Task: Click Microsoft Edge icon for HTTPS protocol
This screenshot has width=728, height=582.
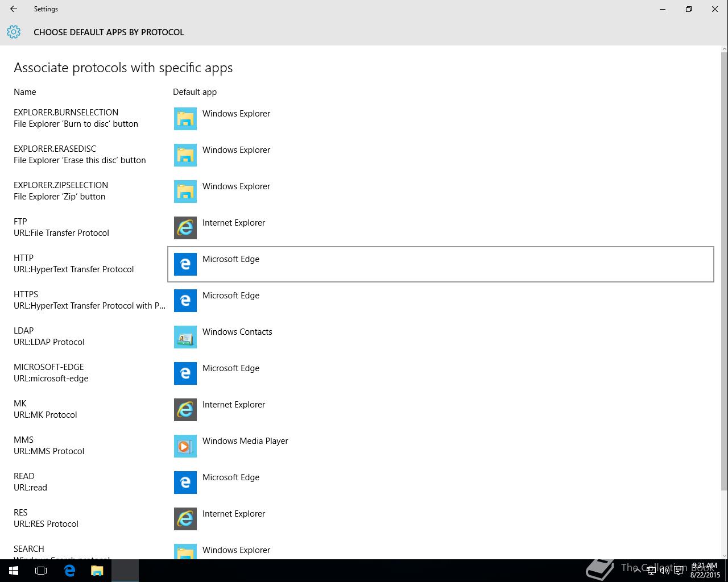Action: tap(185, 301)
